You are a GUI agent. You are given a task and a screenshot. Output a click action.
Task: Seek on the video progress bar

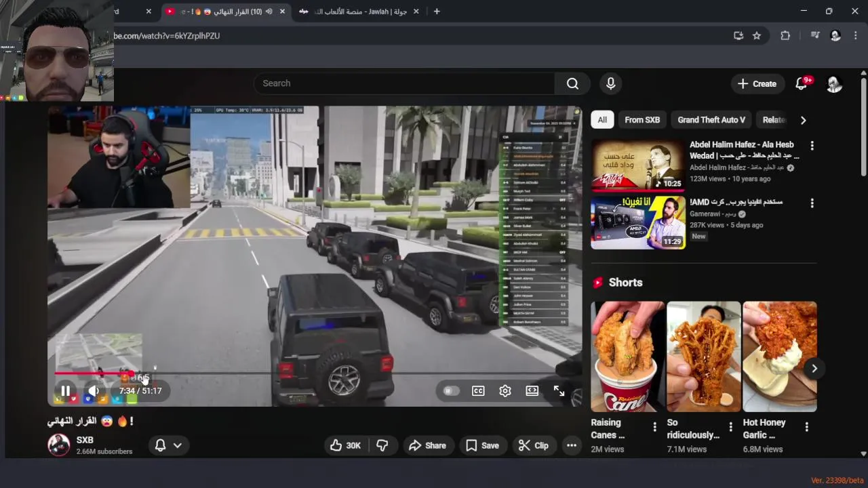pyautogui.click(x=315, y=373)
